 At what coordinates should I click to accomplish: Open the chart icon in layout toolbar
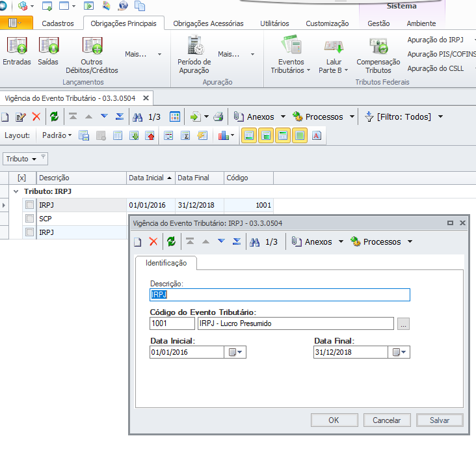point(224,135)
